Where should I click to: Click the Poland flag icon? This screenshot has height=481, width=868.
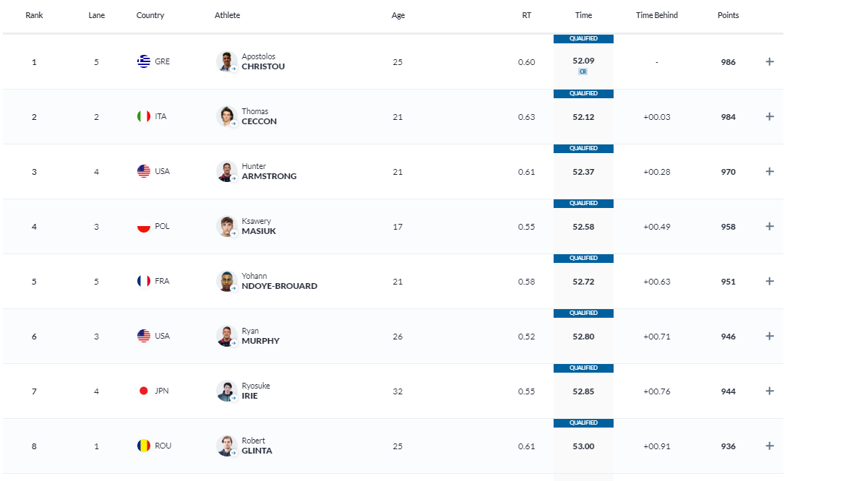pos(144,226)
